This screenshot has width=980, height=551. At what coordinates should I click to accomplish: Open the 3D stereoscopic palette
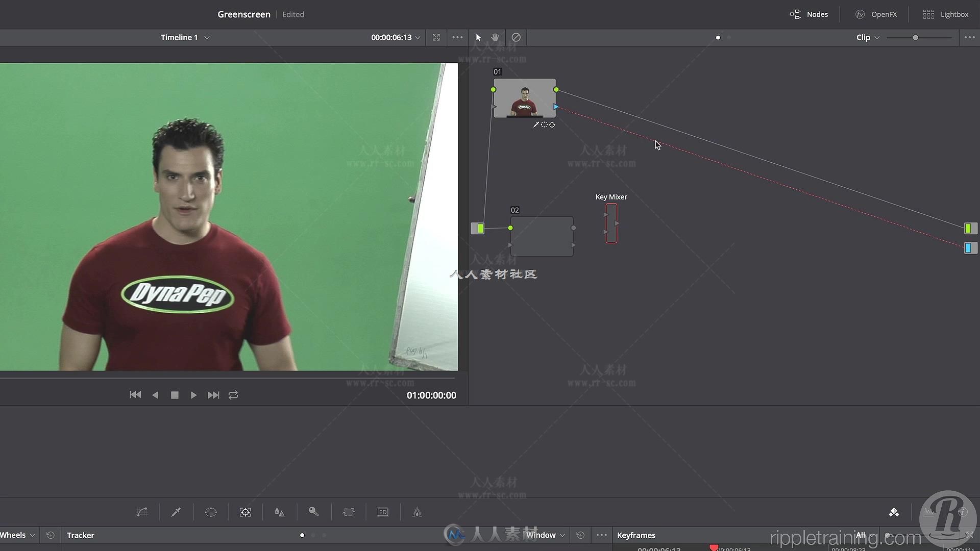tap(383, 512)
